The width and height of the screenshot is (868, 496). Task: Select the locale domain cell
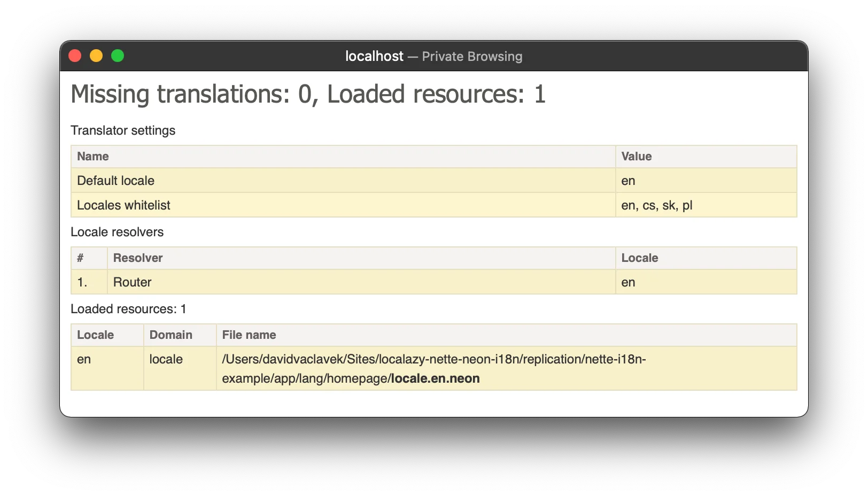166,359
